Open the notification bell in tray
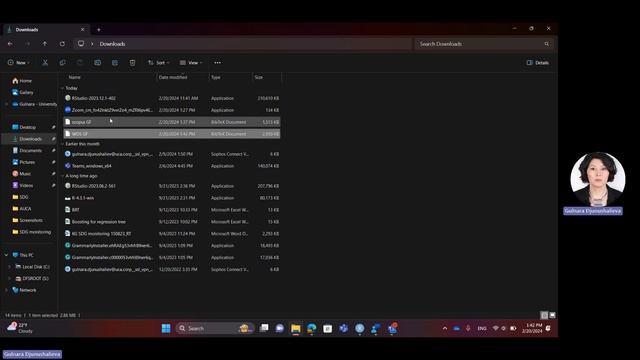Image resolution: width=640 pixels, height=360 pixels. click(548, 328)
